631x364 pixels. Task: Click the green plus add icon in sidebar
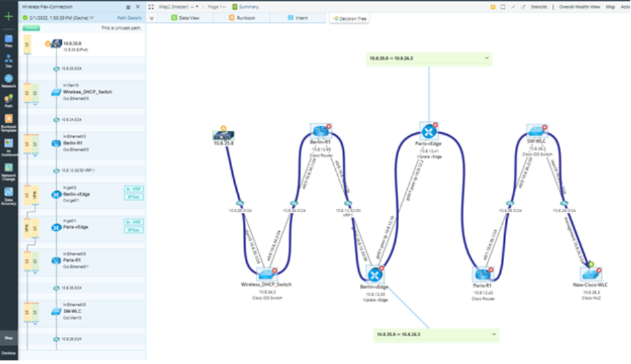[x=8, y=16]
